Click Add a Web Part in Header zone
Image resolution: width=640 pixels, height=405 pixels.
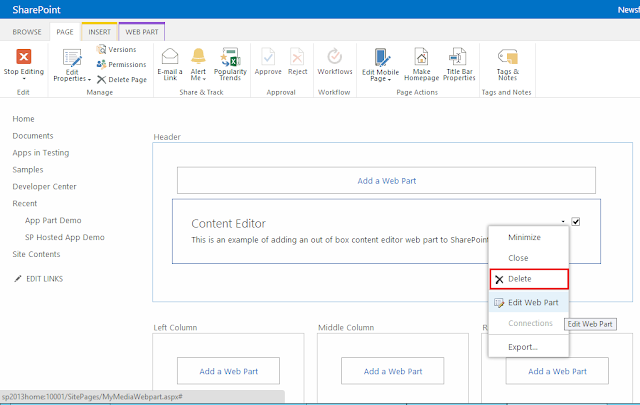pos(387,181)
